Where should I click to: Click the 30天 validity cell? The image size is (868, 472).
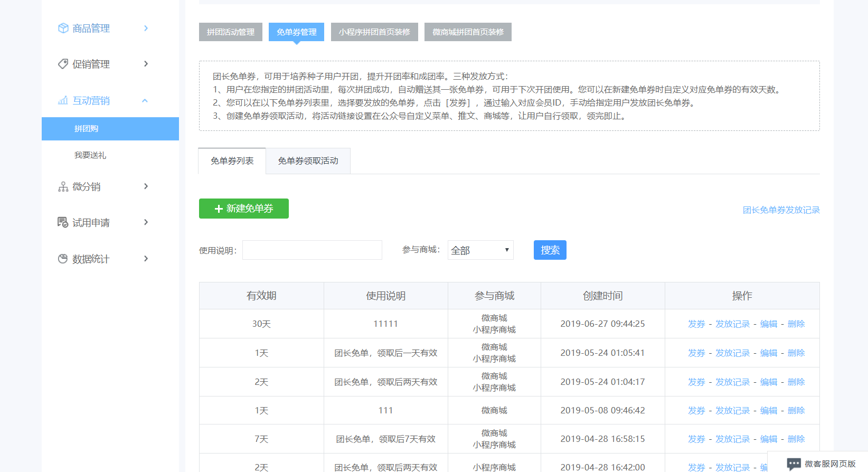[261, 324]
